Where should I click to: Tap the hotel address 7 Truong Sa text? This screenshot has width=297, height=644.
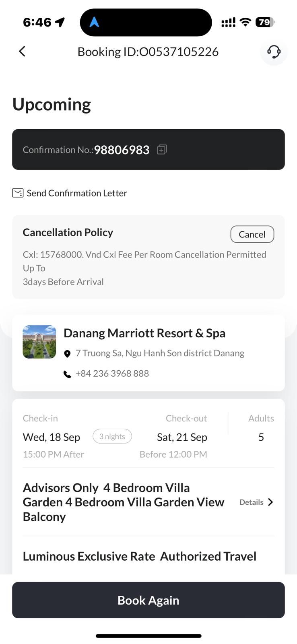[160, 353]
